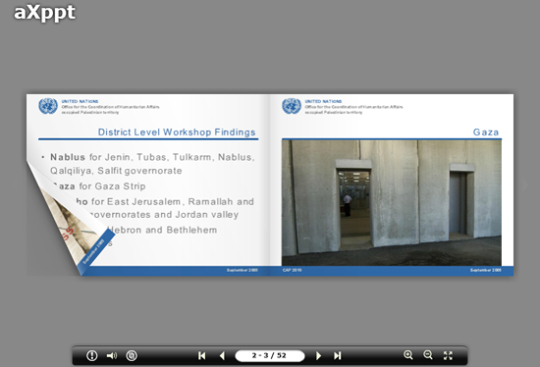
Task: Advance to the next page
Action: click(319, 355)
